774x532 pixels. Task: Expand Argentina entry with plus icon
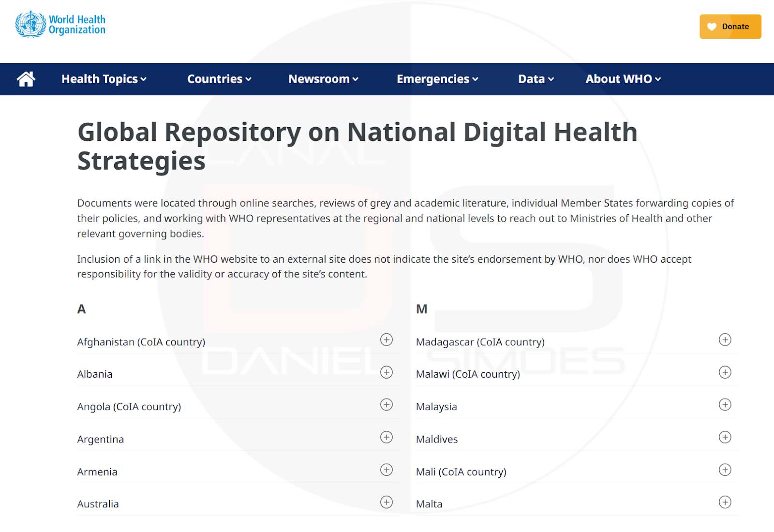[x=387, y=437]
